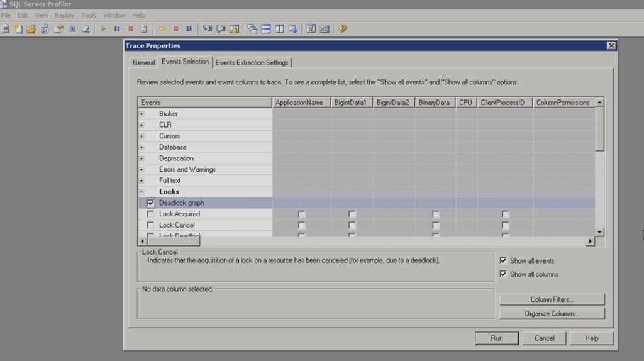
Task: Check BinaryData column for Lock:Acquired
Action: (436, 214)
